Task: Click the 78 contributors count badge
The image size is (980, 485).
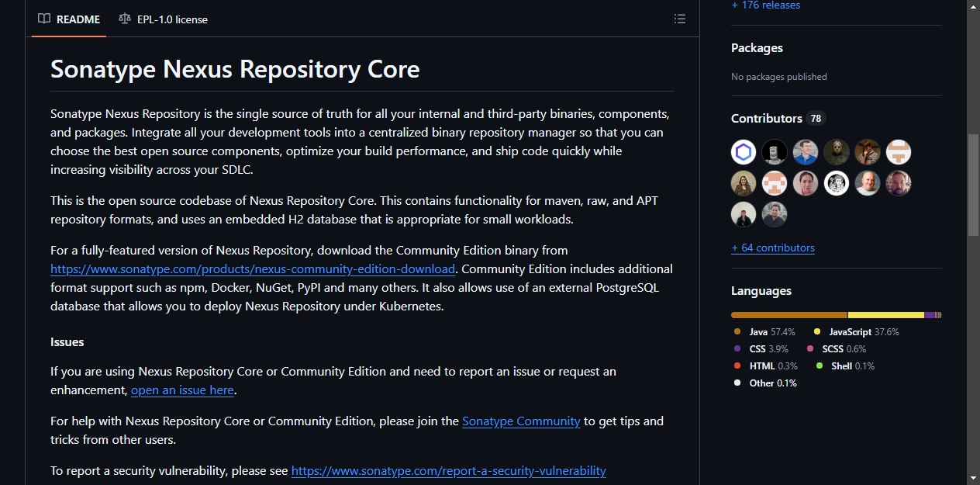Action: [816, 119]
